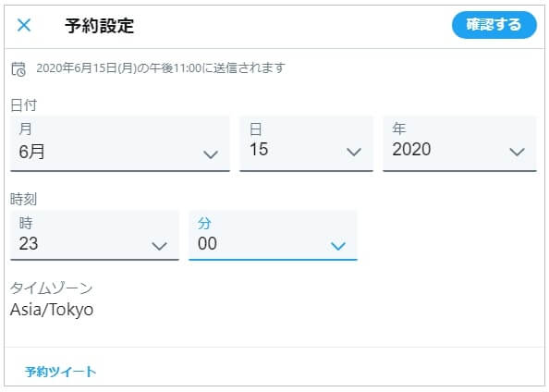Click the 予約設定 dialog title

pos(100,26)
